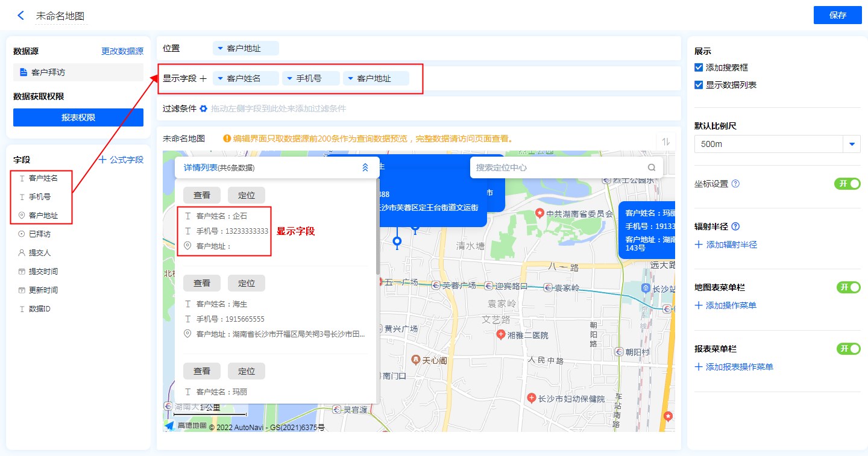Image resolution: width=868 pixels, height=456 pixels.
Task: Click the plus icon beside 显示字段
Action: point(203,78)
